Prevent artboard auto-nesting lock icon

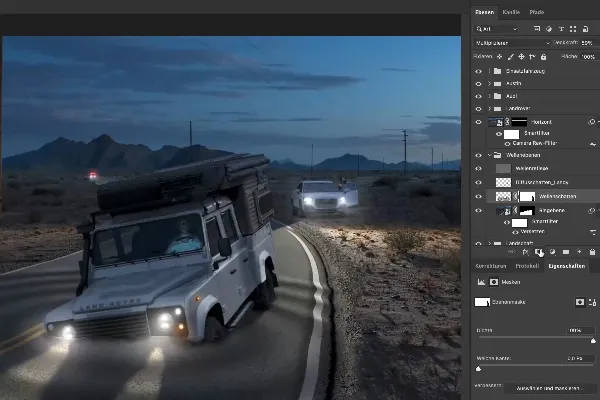tap(532, 57)
